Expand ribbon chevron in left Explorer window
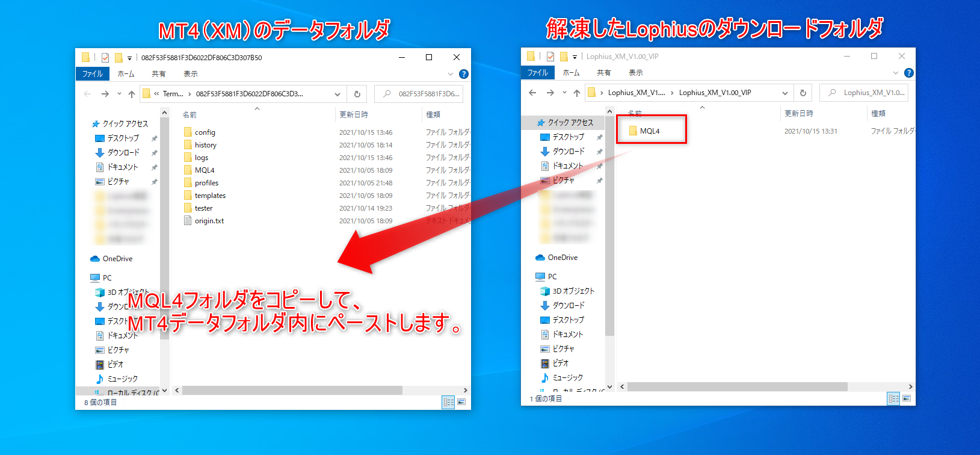 451,74
